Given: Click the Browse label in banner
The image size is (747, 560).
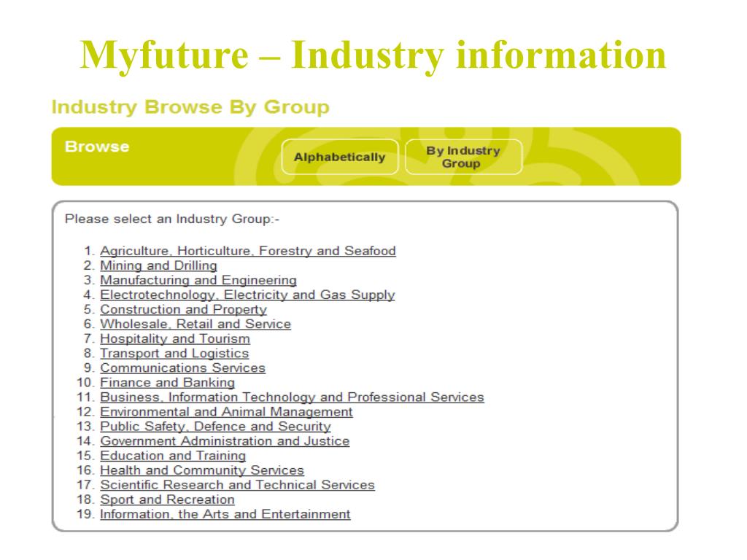Looking at the screenshot, I should click(97, 147).
